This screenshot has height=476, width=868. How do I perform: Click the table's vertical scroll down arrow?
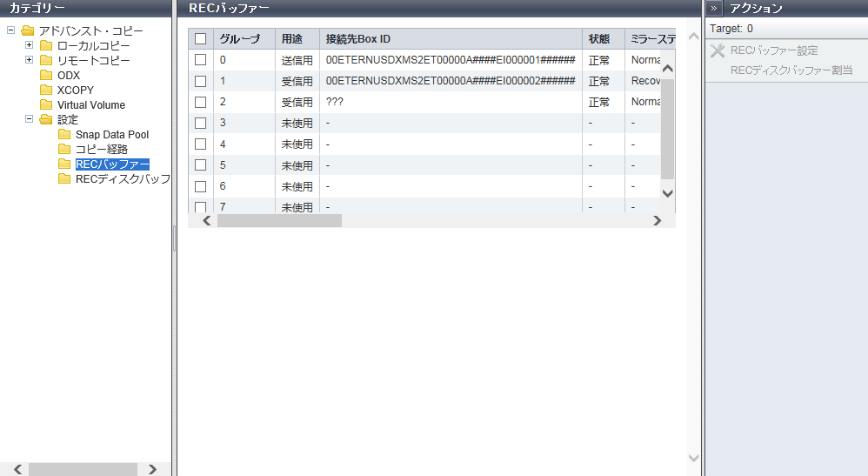[x=667, y=193]
